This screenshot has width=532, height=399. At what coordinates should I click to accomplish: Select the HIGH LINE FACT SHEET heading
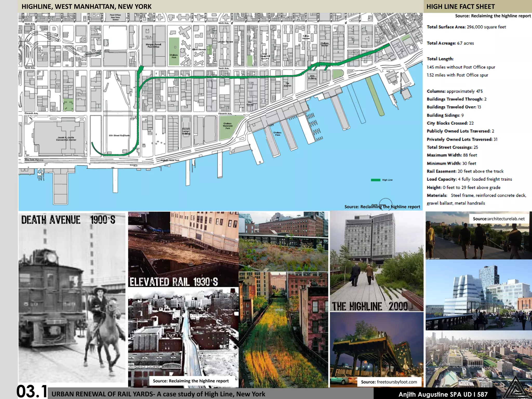[x=460, y=6]
